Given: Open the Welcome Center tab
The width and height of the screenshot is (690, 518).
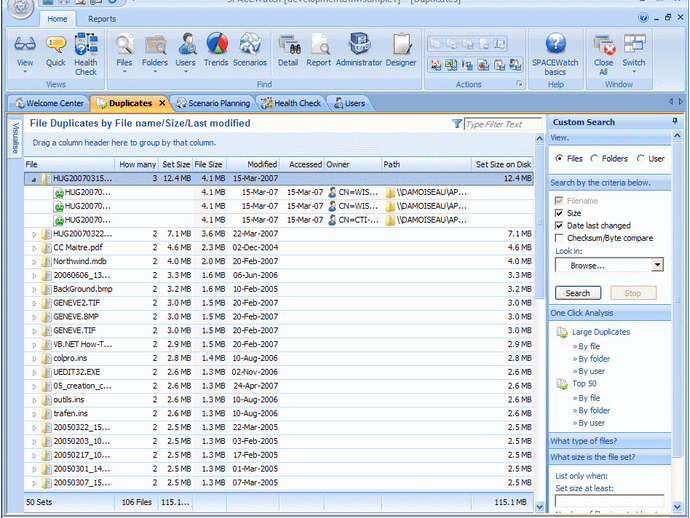Looking at the screenshot, I should 49,103.
